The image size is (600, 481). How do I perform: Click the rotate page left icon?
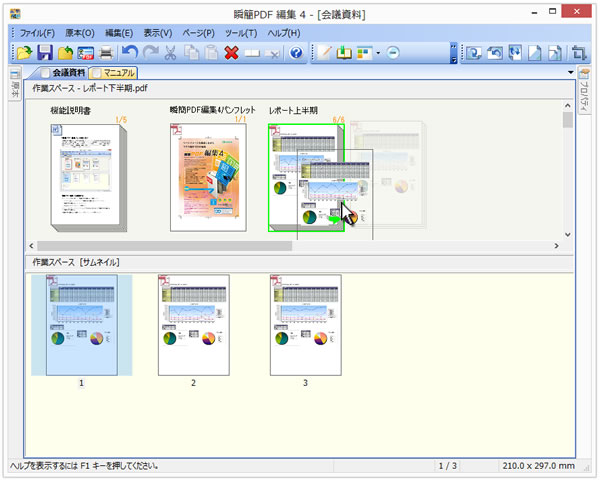[495, 53]
